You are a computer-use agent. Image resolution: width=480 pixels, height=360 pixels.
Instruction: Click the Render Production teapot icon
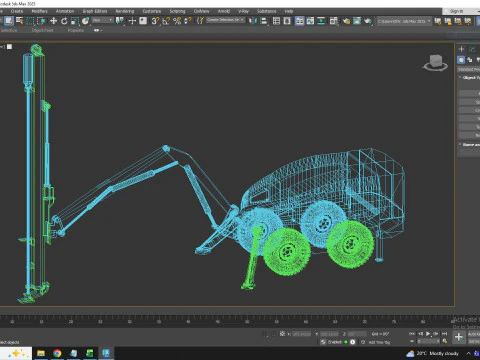(368, 21)
